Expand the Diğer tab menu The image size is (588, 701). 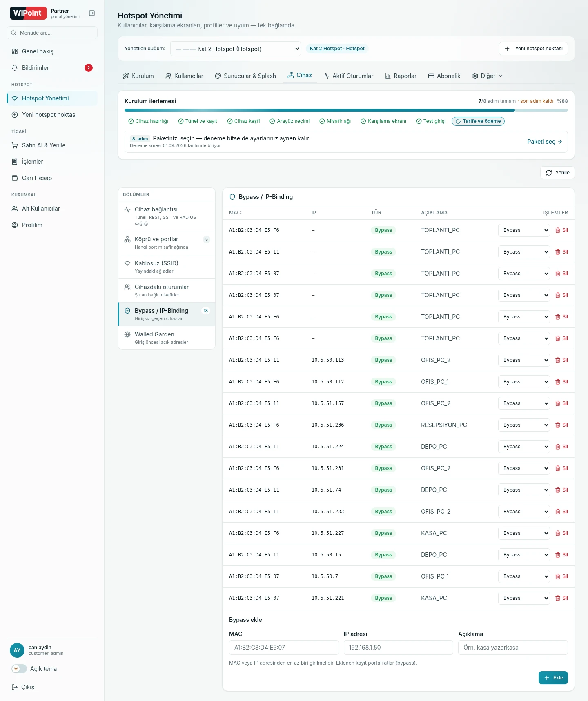click(x=488, y=76)
